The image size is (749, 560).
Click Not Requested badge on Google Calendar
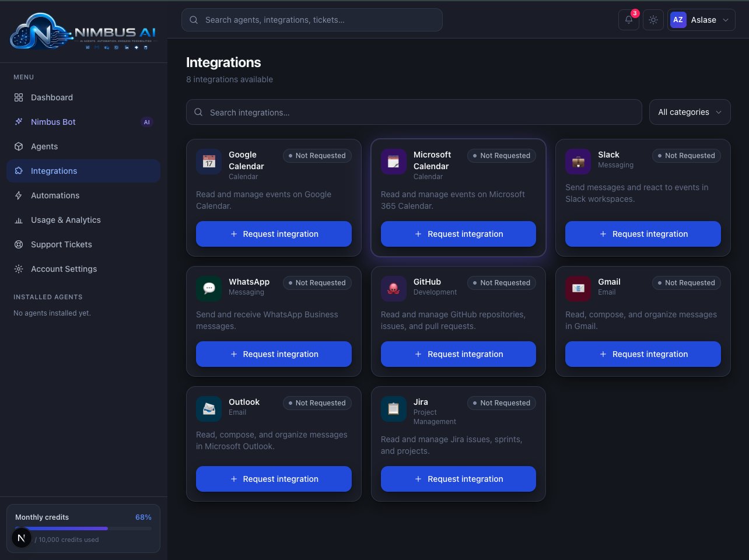(x=317, y=156)
